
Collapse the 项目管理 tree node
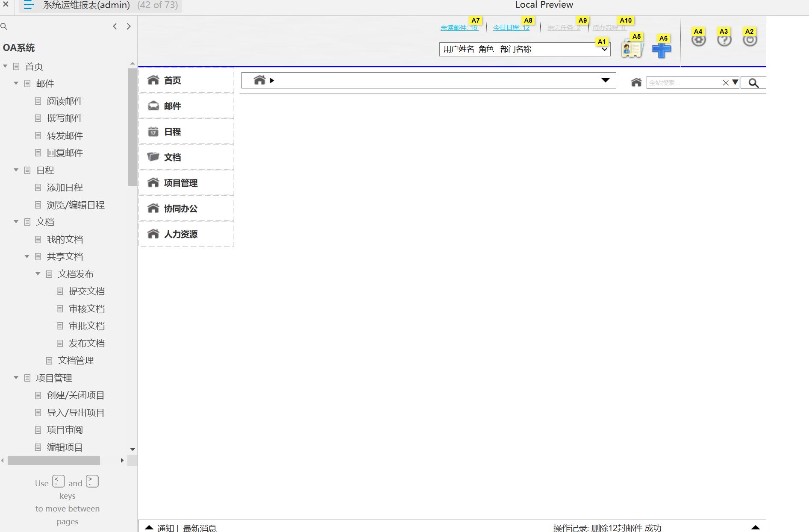pyautogui.click(x=16, y=378)
